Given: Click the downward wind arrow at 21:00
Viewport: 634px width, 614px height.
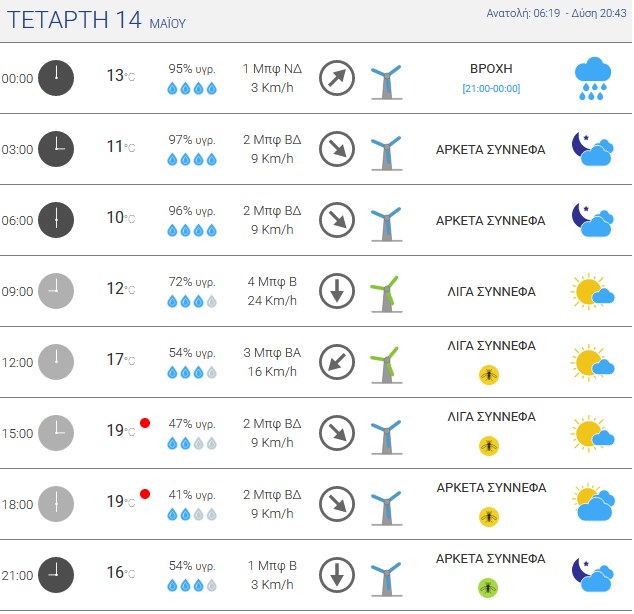Looking at the screenshot, I should tap(337, 575).
